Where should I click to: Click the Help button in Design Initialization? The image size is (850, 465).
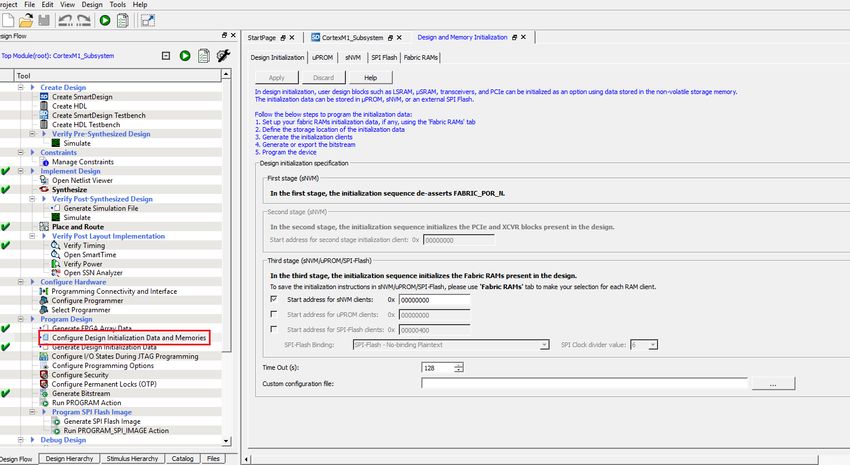point(371,78)
